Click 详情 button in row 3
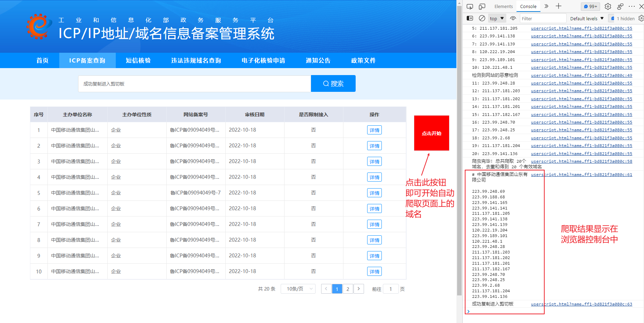Viewport: 644px width, 323px height. coord(374,161)
